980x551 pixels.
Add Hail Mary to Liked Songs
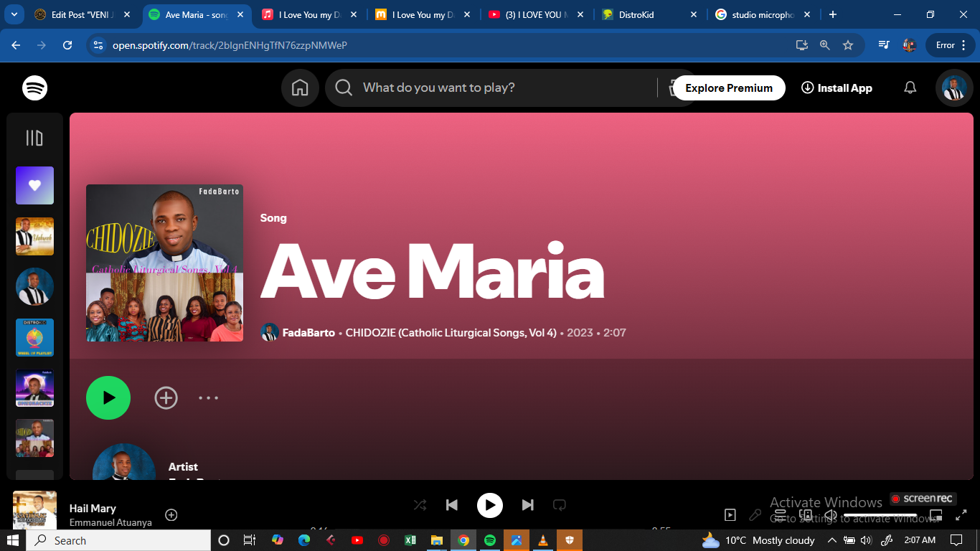[171, 514]
